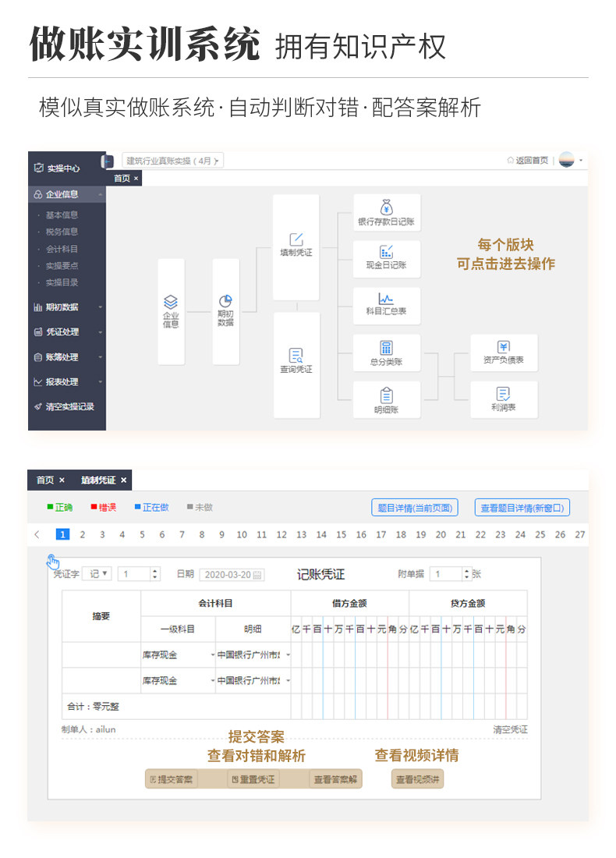Open the 科目汇总表 chart icon
Image resolution: width=616 pixels, height=858 pixels.
pos(386,298)
